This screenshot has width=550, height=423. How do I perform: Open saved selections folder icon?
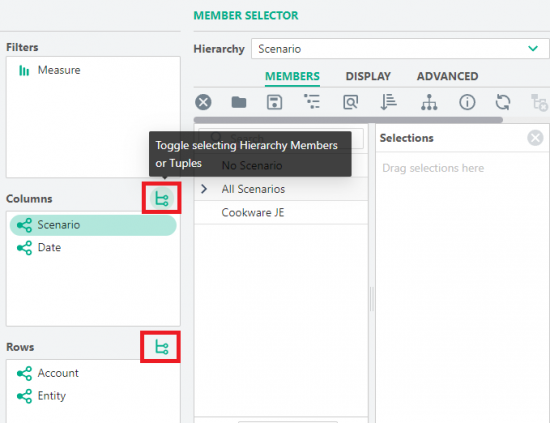[239, 102]
